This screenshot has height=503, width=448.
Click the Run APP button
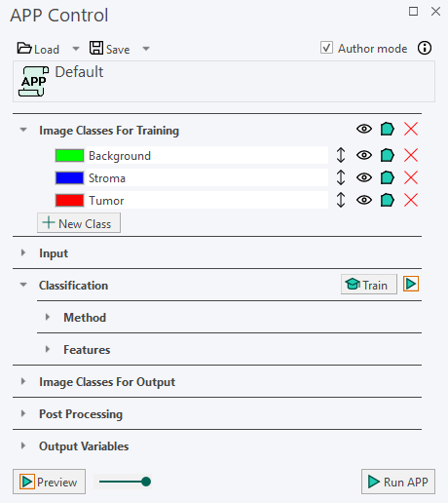pyautogui.click(x=398, y=482)
